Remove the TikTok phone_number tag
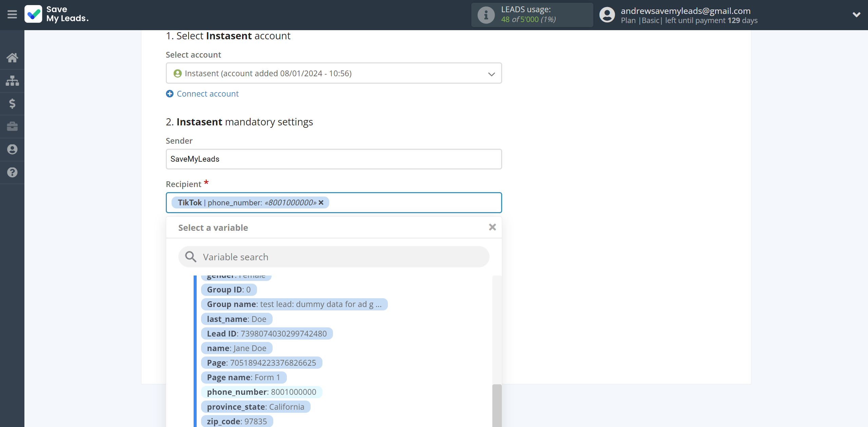 click(x=321, y=203)
